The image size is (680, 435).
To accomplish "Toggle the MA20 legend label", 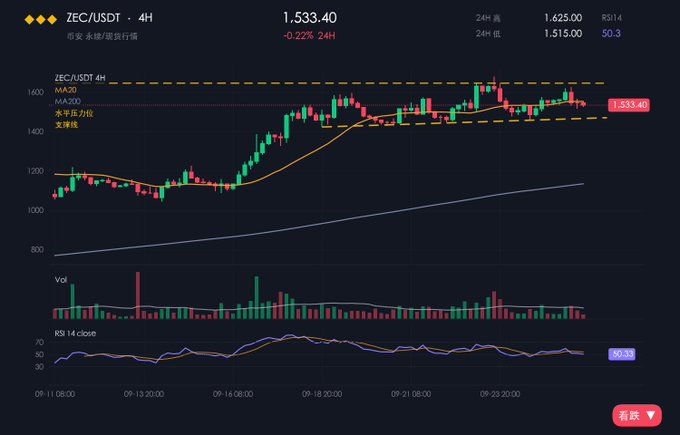I will pyautogui.click(x=65, y=90).
